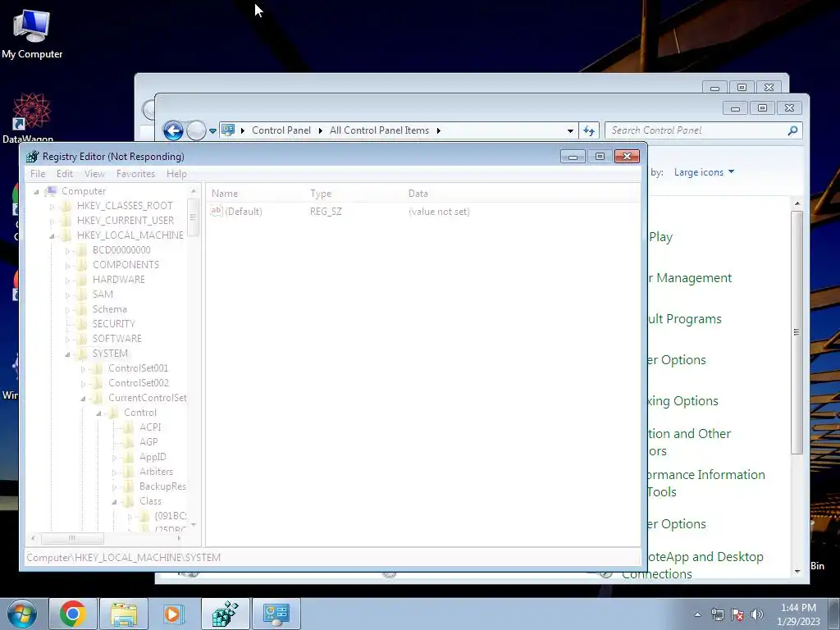Click the Windows Start orb
Screen dimensions: 840x630
coord(22,614)
